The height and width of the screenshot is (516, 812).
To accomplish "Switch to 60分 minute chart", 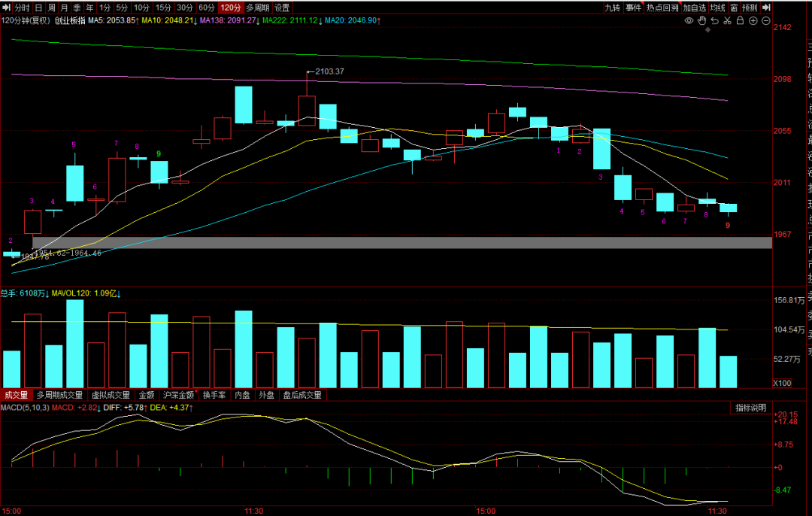I will [207, 8].
